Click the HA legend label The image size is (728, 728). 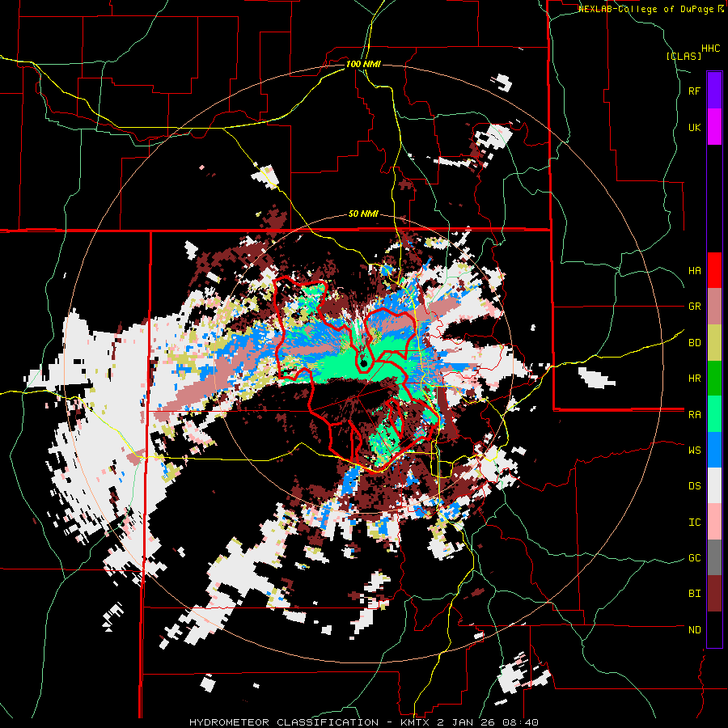(694, 271)
